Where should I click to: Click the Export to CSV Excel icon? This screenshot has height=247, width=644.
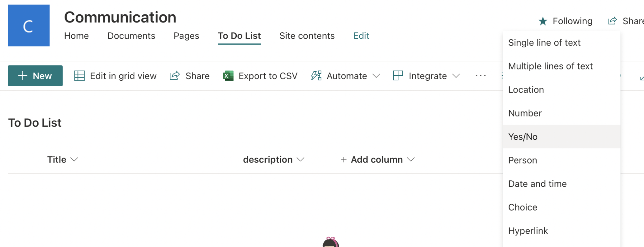[228, 76]
